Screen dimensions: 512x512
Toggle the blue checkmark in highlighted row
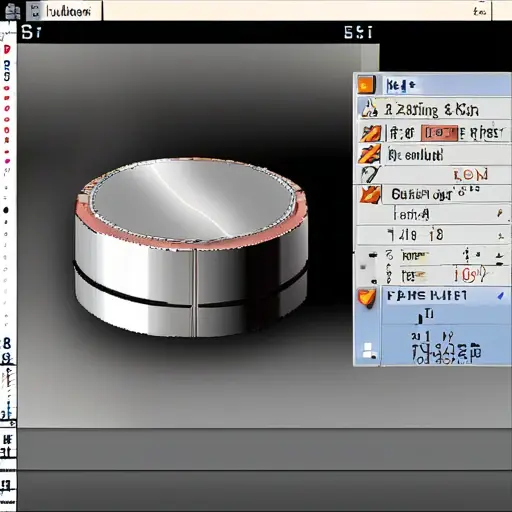[500, 295]
